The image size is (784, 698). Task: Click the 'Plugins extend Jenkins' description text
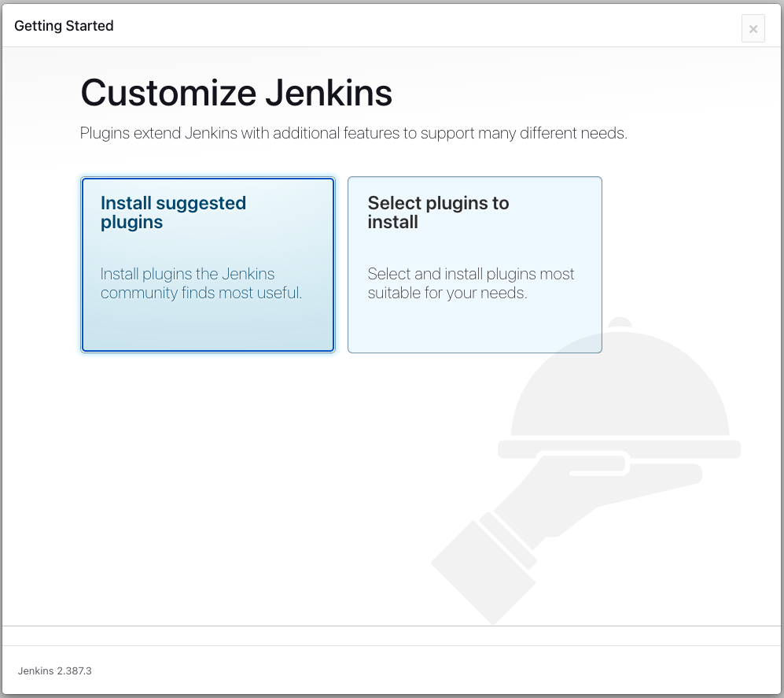(x=353, y=134)
